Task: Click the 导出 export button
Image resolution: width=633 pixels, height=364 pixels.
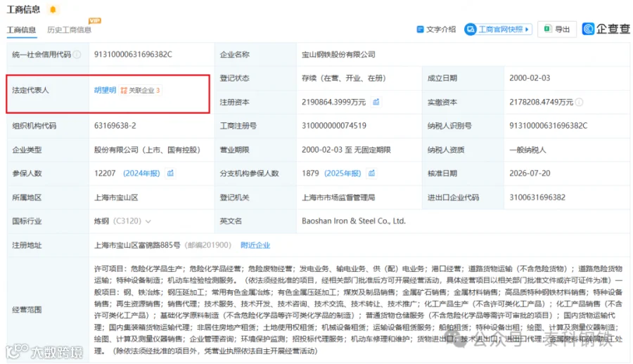Action: point(557,29)
